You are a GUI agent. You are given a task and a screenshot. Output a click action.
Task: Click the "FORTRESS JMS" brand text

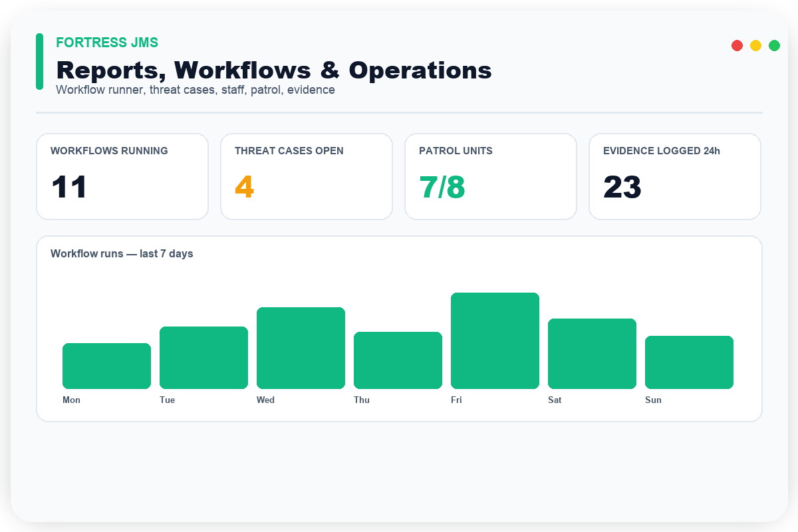tap(107, 43)
